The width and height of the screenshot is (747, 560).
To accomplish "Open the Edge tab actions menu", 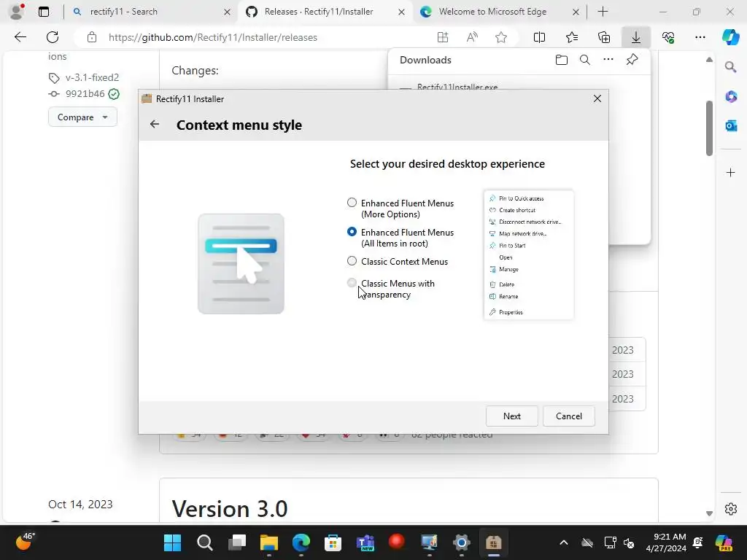I will pyautogui.click(x=44, y=12).
